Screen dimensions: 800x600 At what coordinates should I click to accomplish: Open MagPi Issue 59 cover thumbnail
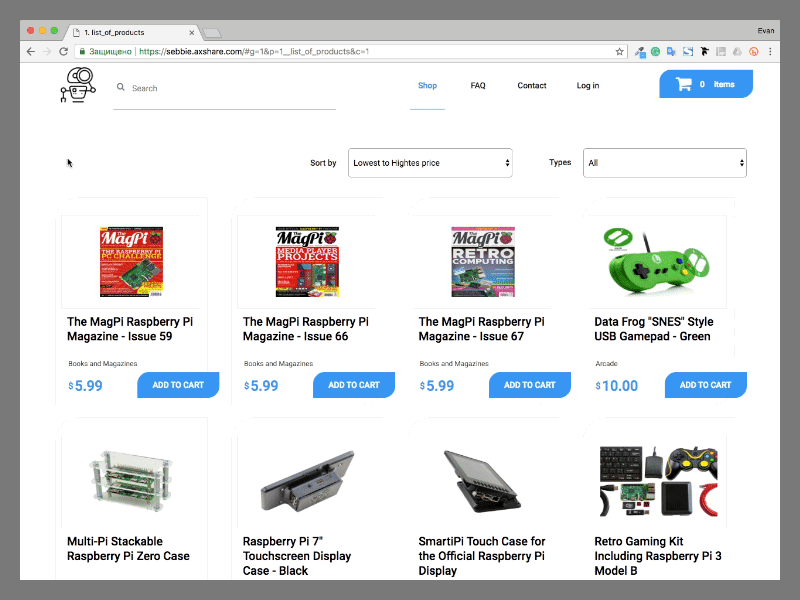click(x=131, y=262)
